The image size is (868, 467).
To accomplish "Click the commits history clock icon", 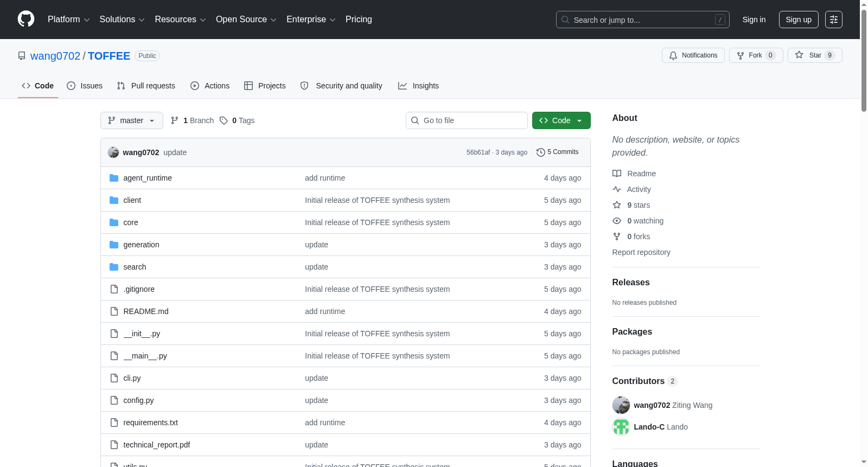I will [x=540, y=152].
